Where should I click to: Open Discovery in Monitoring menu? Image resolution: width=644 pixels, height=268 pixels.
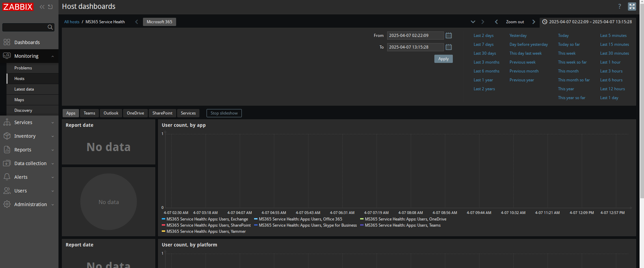click(x=32, y=110)
